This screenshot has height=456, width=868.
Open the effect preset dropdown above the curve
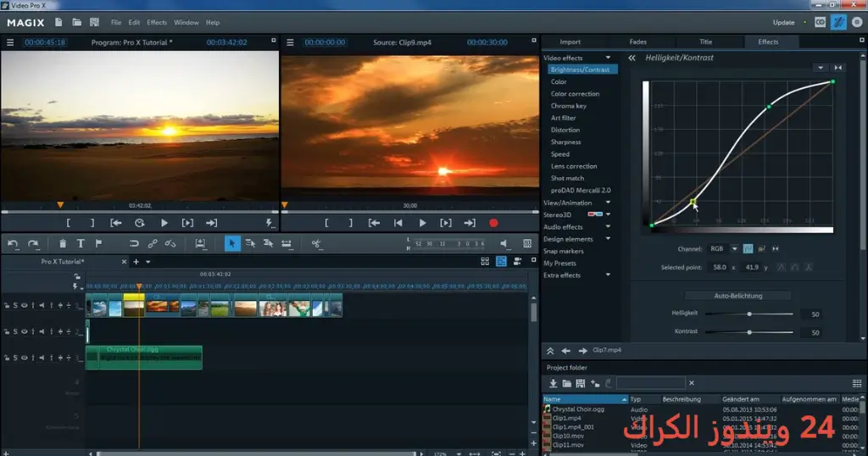click(x=821, y=68)
